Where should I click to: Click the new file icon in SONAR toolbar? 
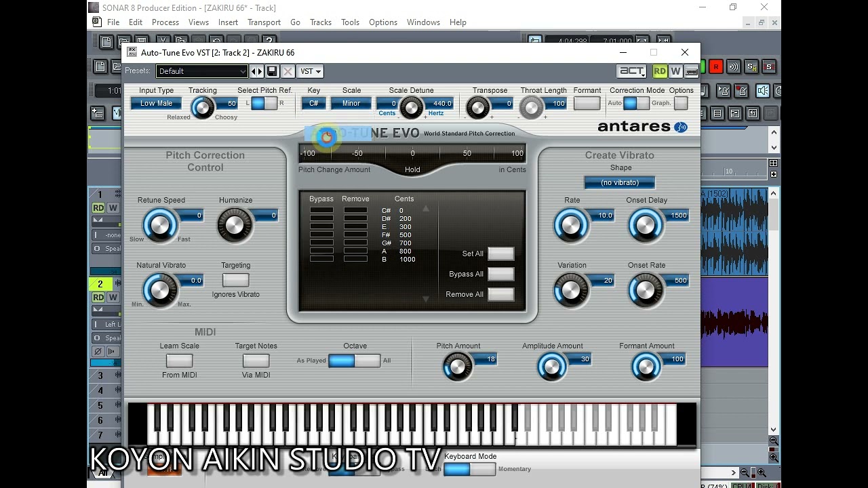[106, 42]
